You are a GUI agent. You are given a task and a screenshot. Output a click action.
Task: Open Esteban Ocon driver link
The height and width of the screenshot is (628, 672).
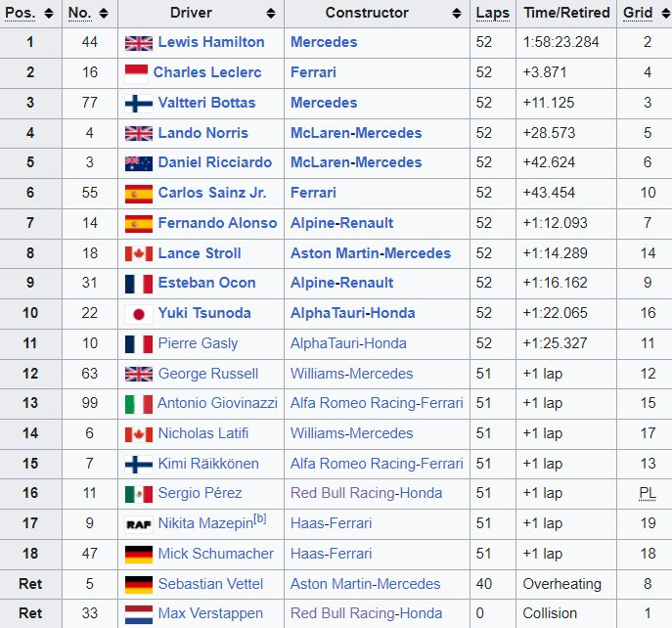click(206, 283)
